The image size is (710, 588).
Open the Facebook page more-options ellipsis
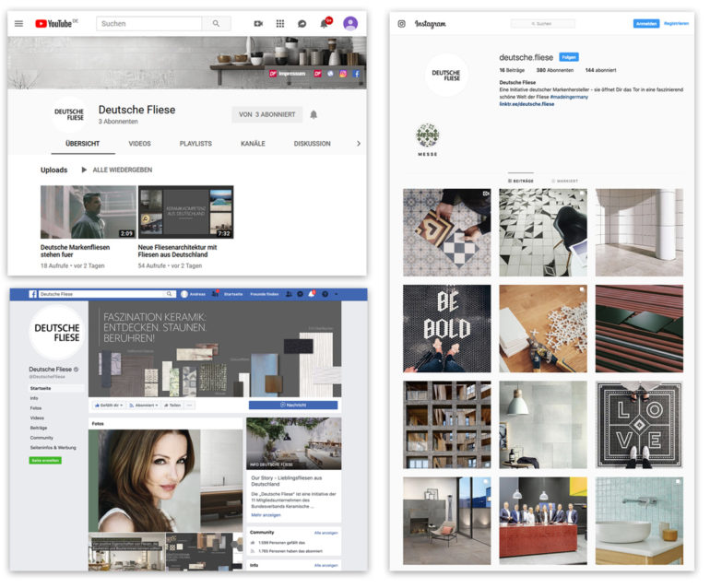click(190, 406)
